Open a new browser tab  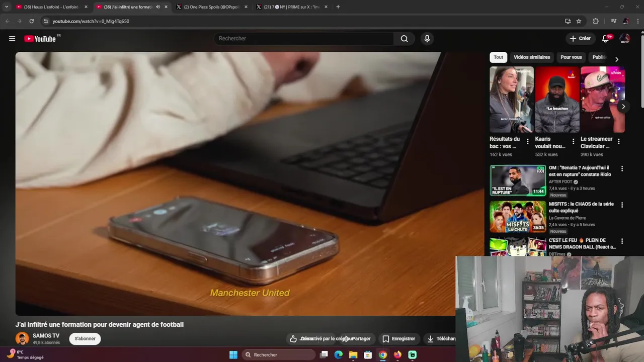338,7
